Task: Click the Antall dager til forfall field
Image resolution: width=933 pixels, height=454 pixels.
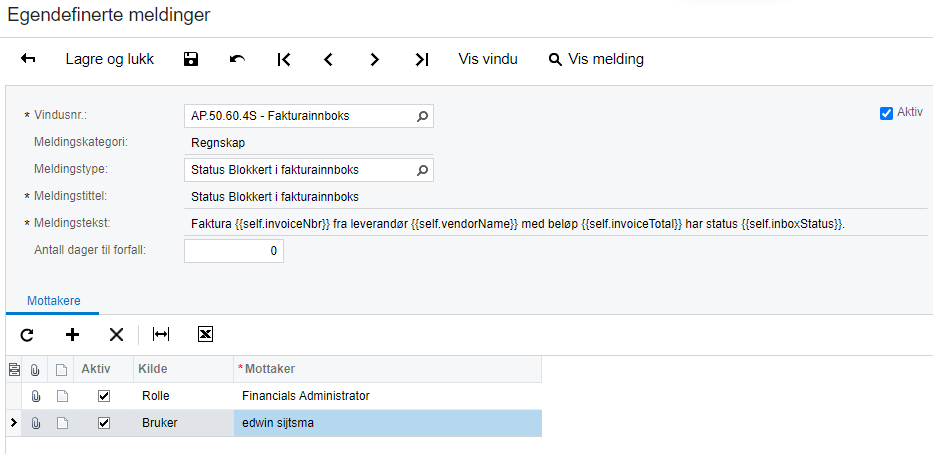Action: click(234, 251)
